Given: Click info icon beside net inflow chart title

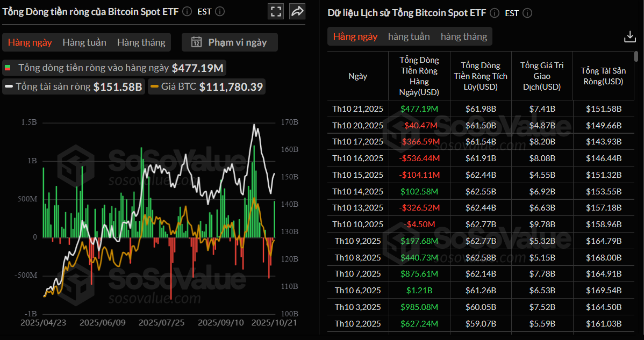Looking at the screenshot, I should click(x=187, y=11).
